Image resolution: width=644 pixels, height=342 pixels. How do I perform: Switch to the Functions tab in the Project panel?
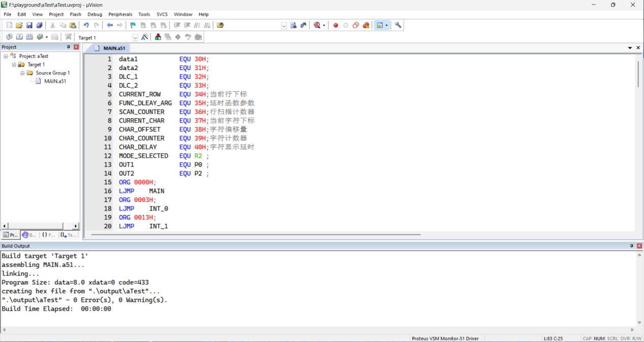48,235
